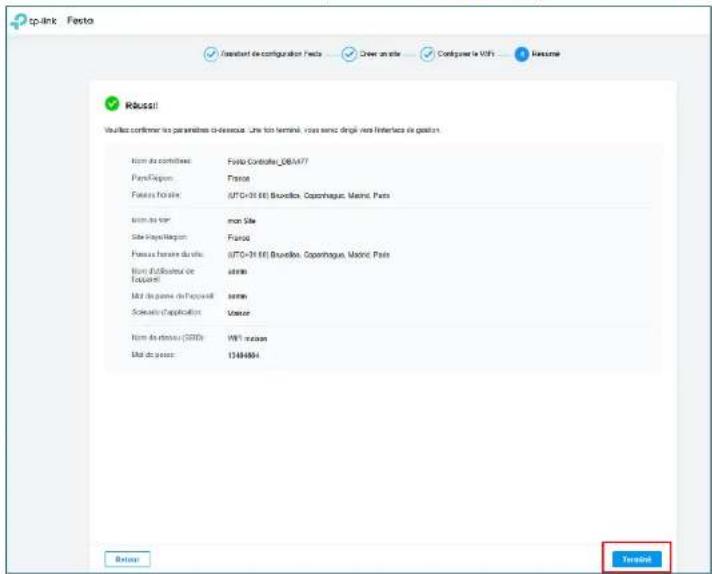Click the Festa product name in the header
Viewport: 712px width, 574px height.
80,20
